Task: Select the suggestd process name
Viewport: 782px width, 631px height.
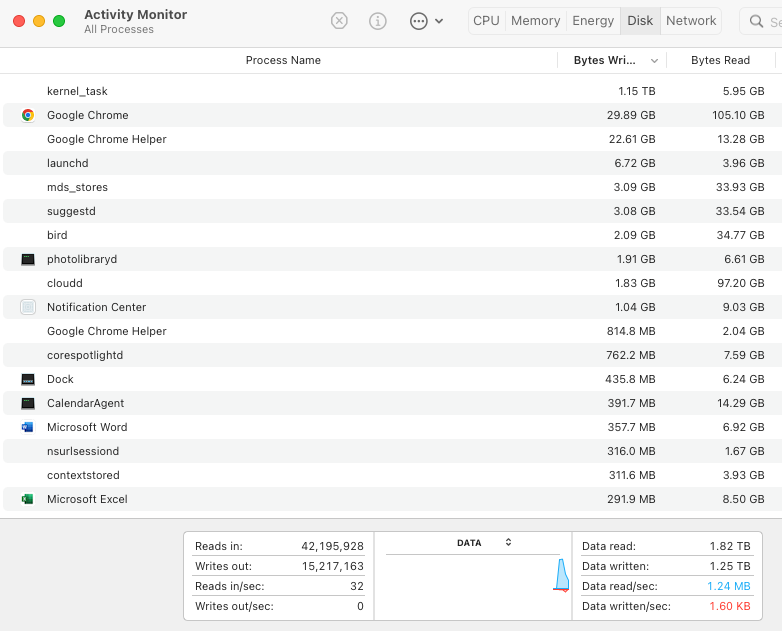Action: [71, 211]
